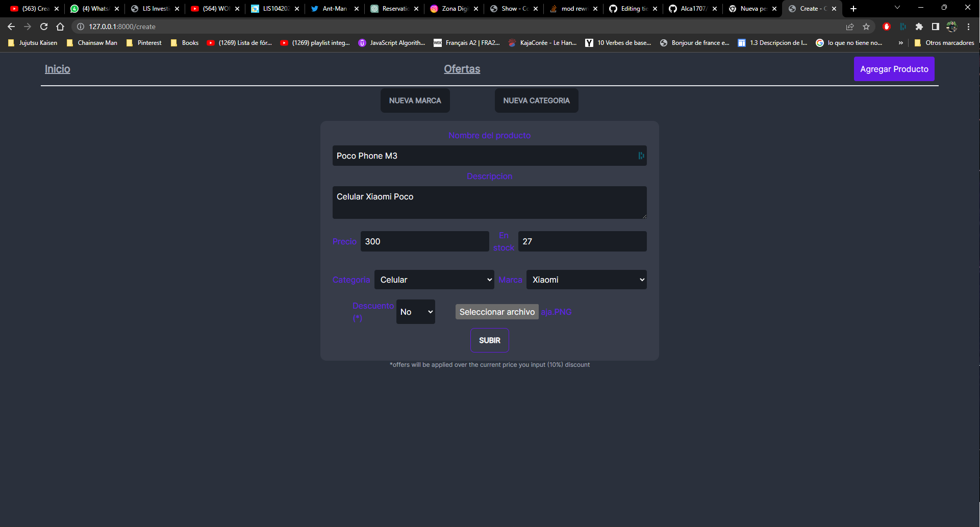The height and width of the screenshot is (527, 980).
Task: Open the Descuento dropdown showing No
Action: click(x=415, y=312)
